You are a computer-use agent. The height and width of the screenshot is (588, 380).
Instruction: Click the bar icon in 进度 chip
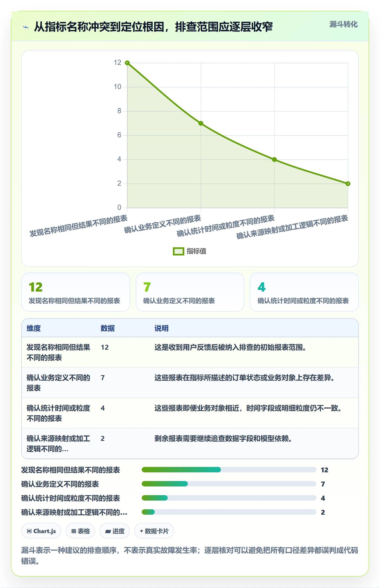(x=108, y=532)
